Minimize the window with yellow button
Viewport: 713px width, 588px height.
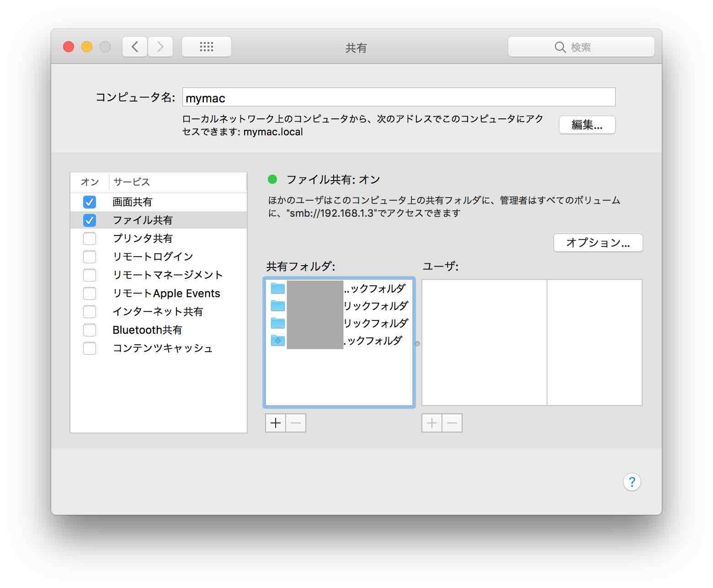(87, 47)
